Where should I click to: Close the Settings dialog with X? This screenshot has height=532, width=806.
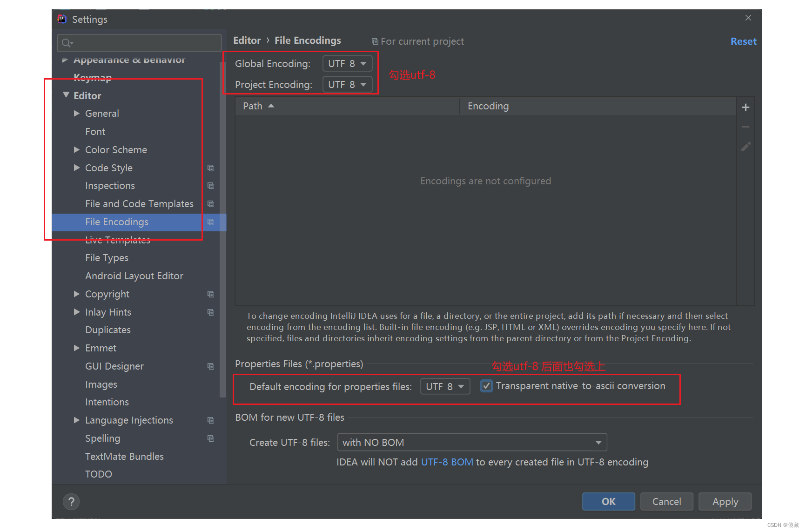(748, 18)
